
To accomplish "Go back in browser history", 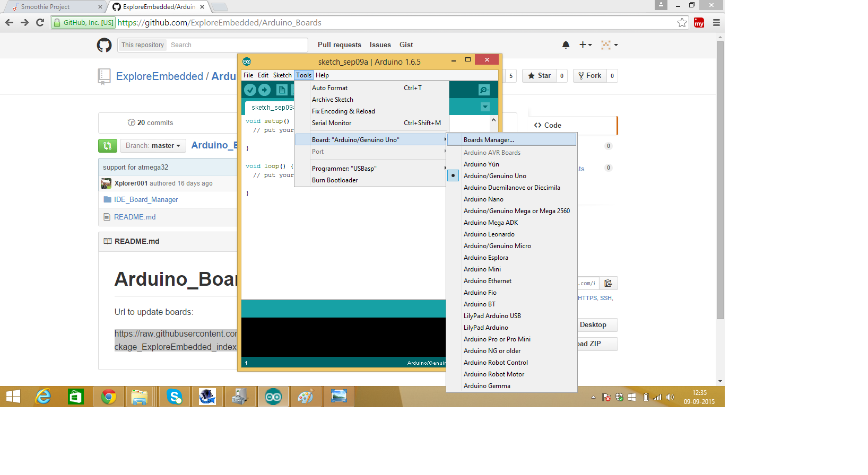I will pyautogui.click(x=9, y=23).
